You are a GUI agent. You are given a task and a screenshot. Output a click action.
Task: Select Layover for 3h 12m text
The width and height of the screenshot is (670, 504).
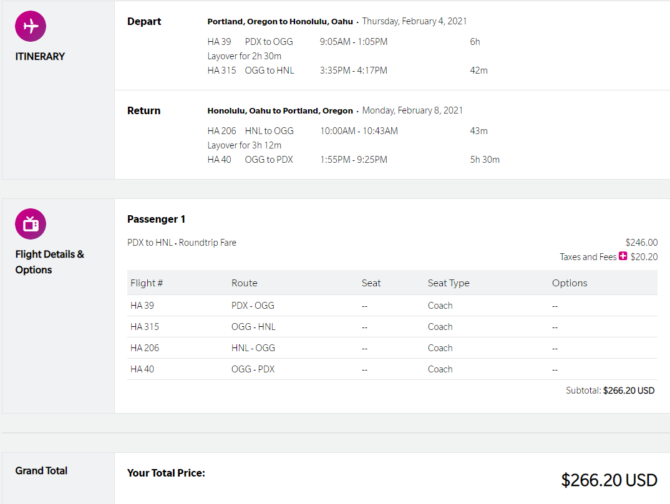(x=244, y=145)
